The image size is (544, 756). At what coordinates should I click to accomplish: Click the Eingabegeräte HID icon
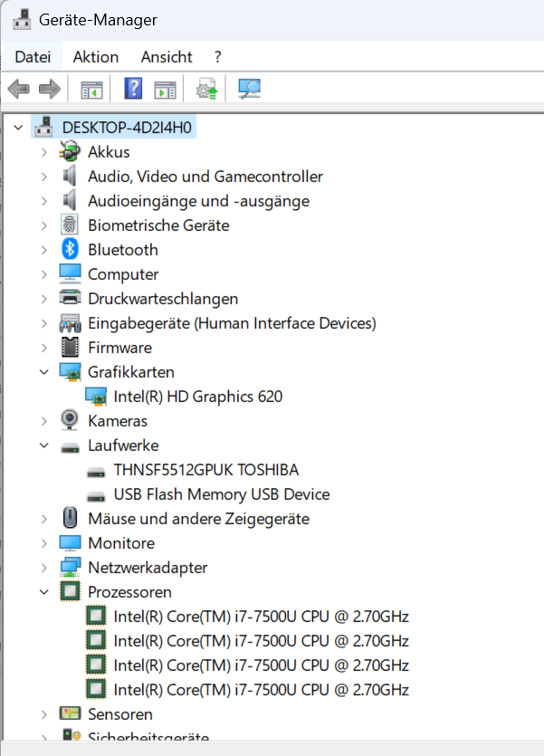pos(70,323)
